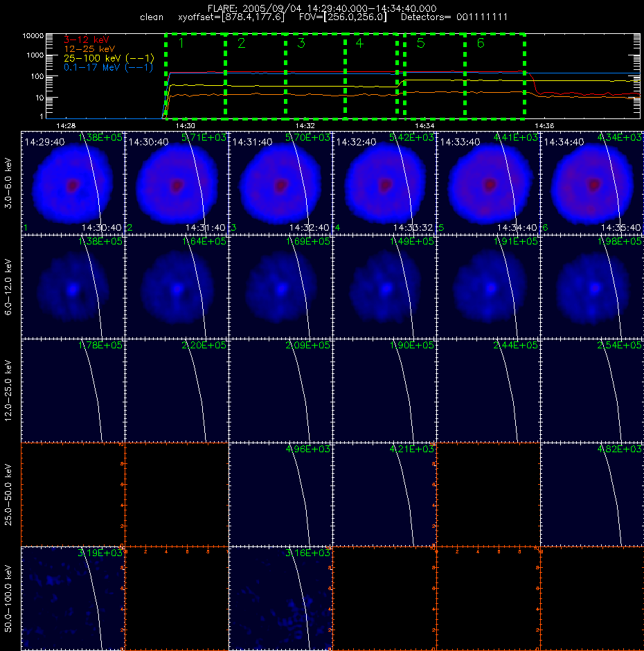Open the 6-12 keV image labeled 1.91E+05

click(x=488, y=287)
